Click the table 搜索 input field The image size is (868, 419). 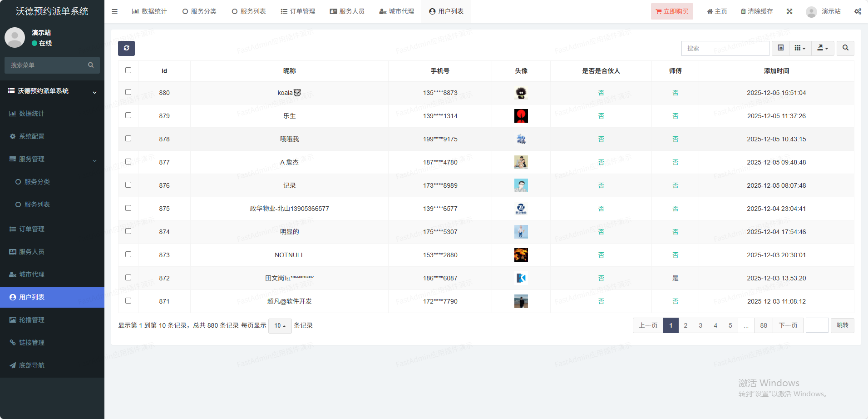(725, 48)
